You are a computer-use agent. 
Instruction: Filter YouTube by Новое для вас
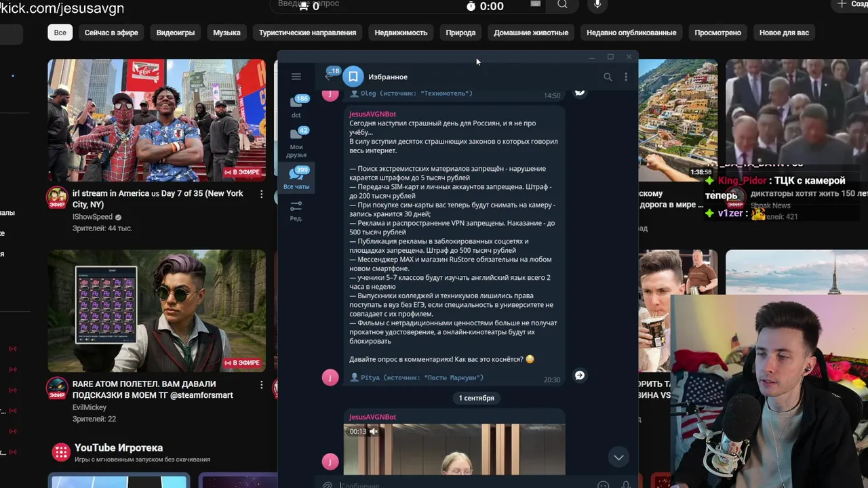point(784,33)
